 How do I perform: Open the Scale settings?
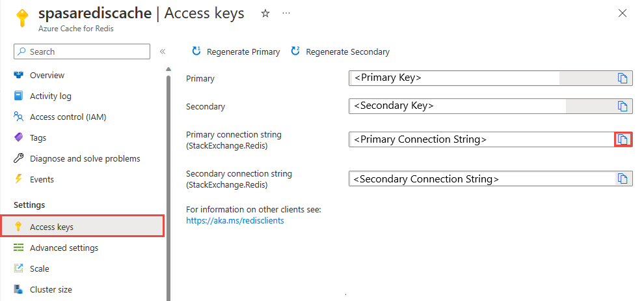pyautogui.click(x=39, y=268)
